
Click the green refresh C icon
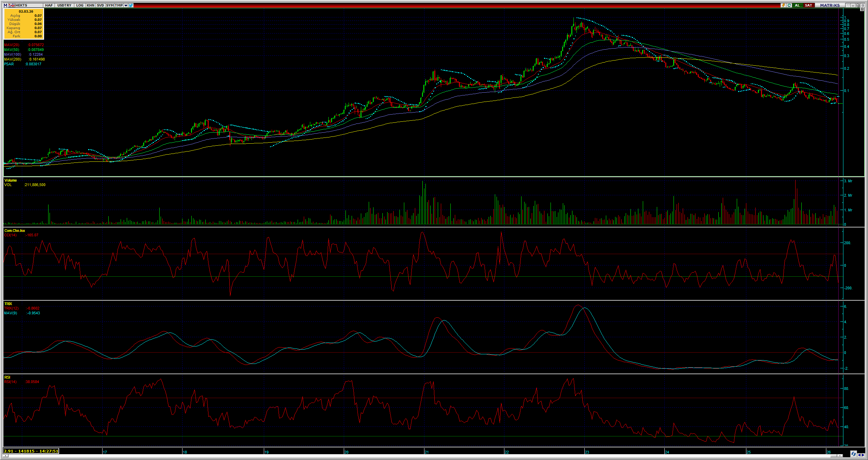click(x=789, y=5)
